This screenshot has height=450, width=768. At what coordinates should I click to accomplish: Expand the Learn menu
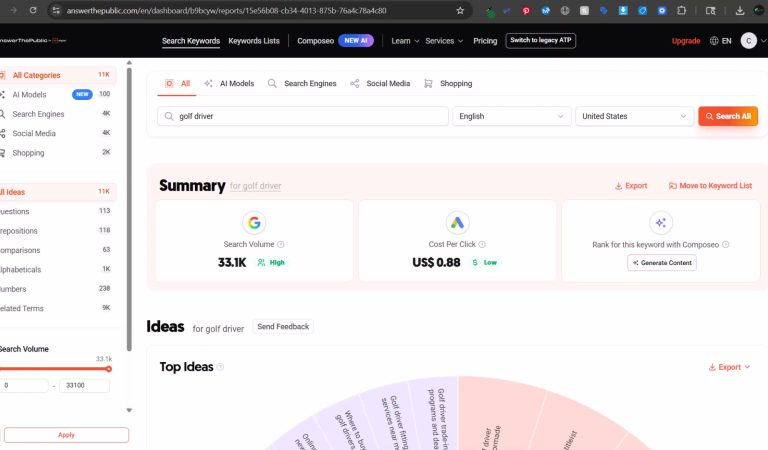click(x=405, y=41)
